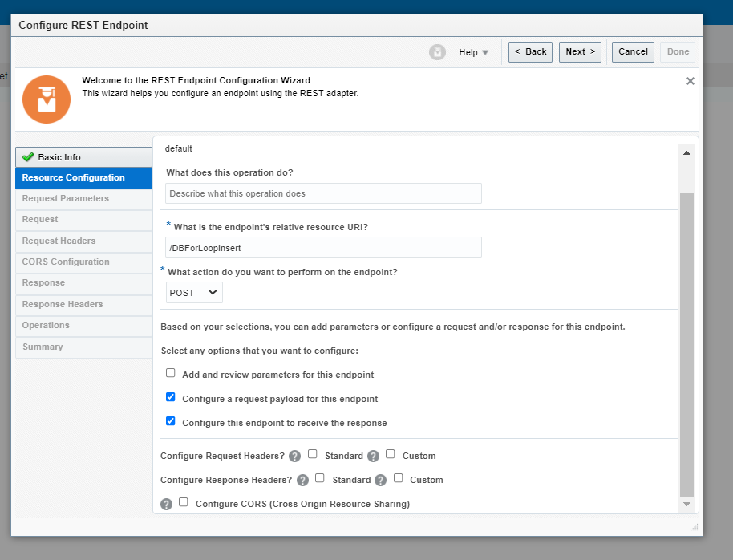Click the help icon beside Standard request headers
This screenshot has width=733, height=560.
pyautogui.click(x=373, y=456)
